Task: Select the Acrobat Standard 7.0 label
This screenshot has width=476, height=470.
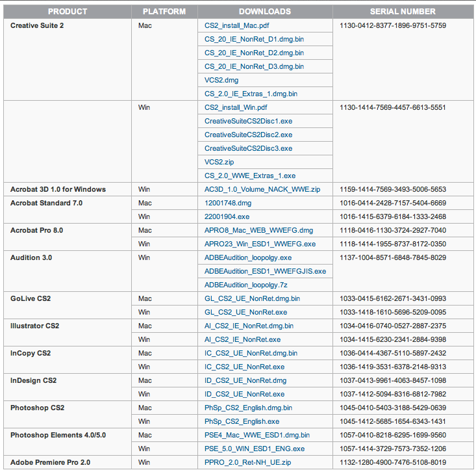Action: [x=47, y=203]
